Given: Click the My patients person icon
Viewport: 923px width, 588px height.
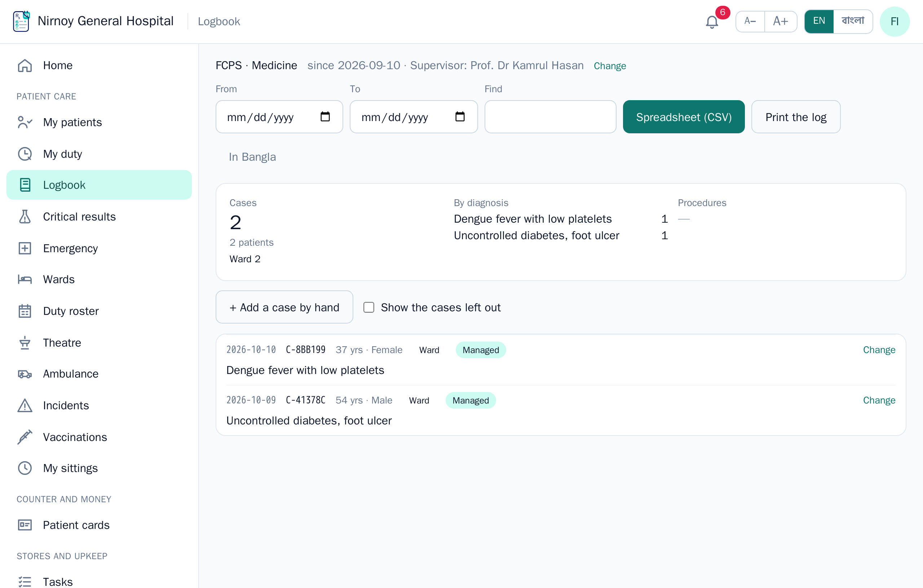Looking at the screenshot, I should 25,122.
